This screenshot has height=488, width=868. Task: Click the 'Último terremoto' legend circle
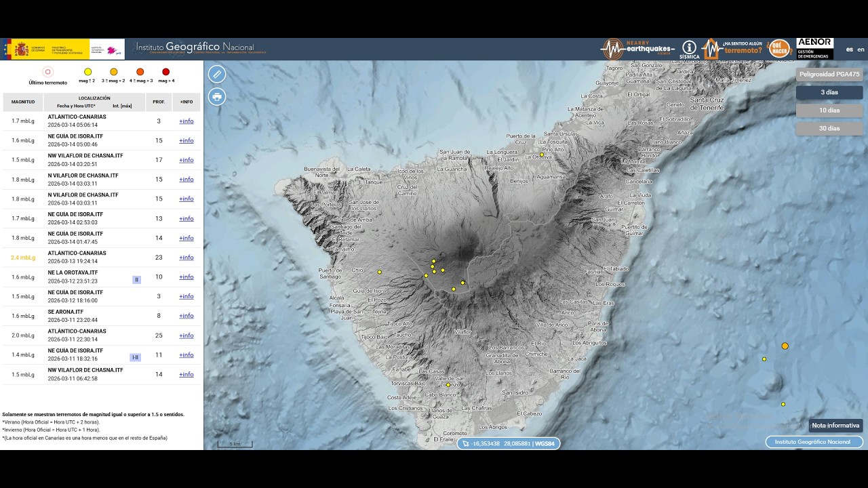(x=47, y=72)
